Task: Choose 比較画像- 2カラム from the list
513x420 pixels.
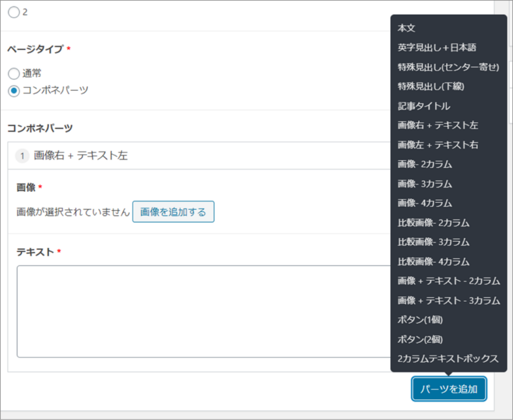Action: [x=433, y=223]
